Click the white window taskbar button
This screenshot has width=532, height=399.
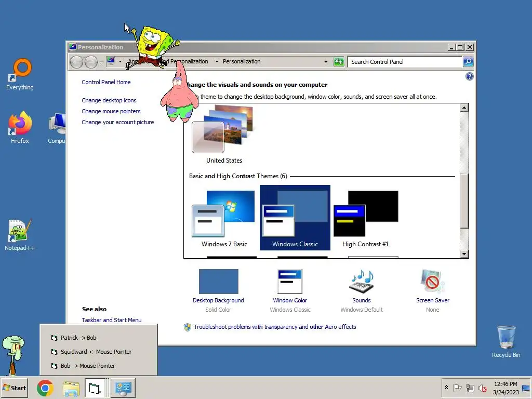coord(95,388)
